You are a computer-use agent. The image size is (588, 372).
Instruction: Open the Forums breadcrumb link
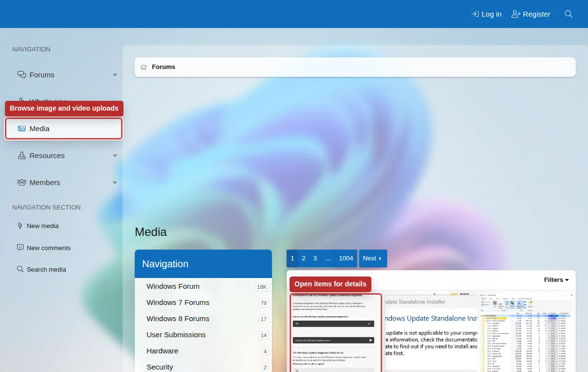coord(163,67)
